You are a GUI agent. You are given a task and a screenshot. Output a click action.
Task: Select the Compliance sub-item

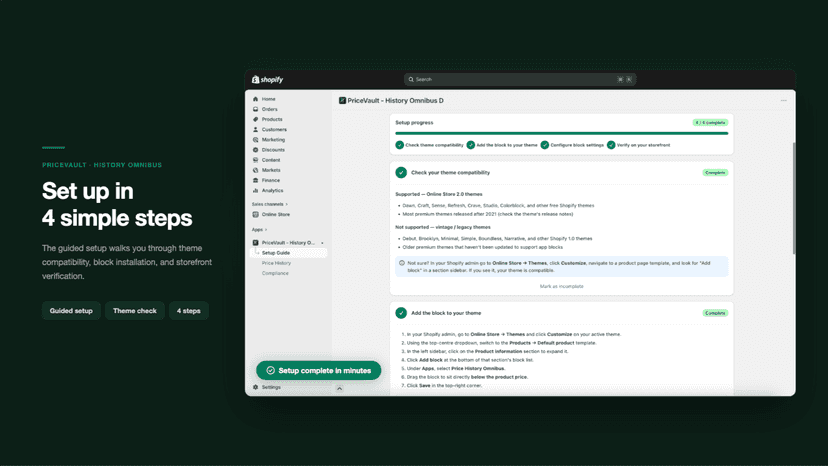275,273
